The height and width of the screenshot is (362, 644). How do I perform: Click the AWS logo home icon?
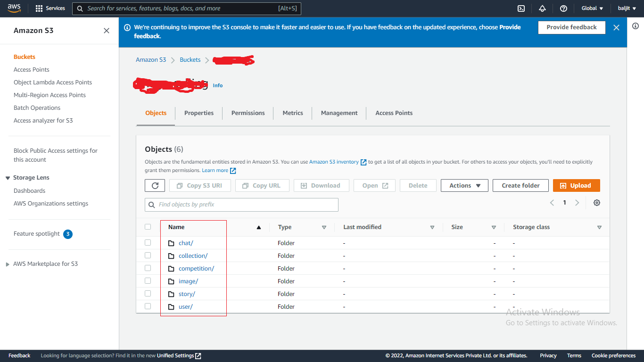point(14,8)
